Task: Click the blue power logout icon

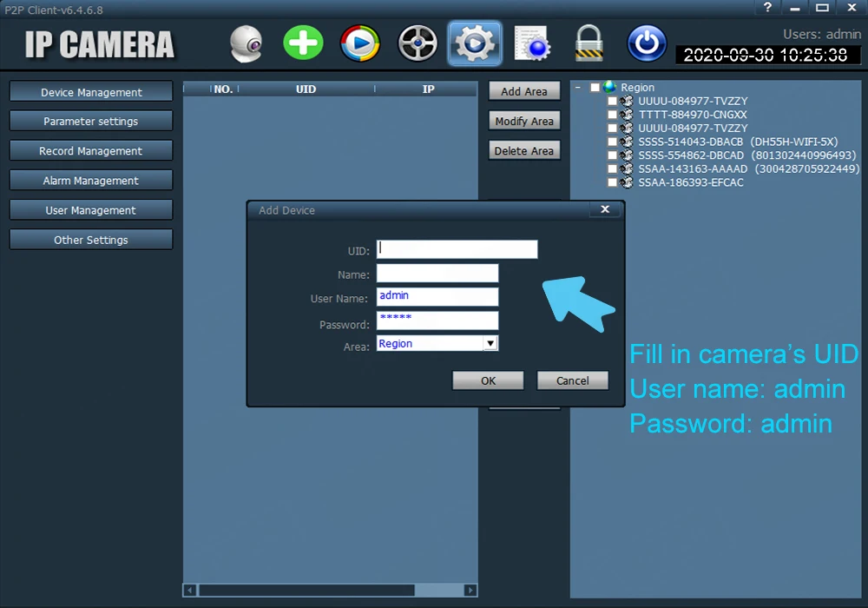Action: pos(646,43)
